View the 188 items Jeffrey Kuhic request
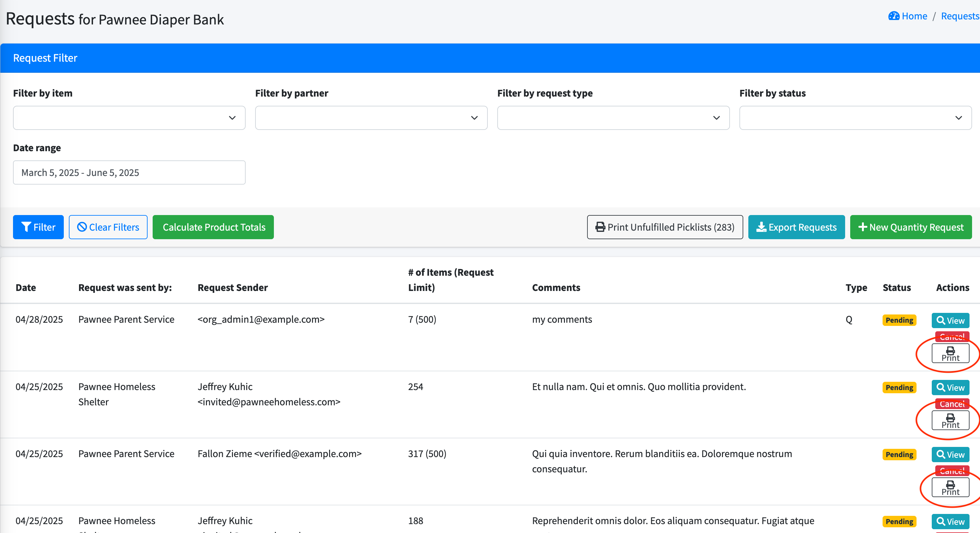This screenshot has height=533, width=980. pos(950,522)
